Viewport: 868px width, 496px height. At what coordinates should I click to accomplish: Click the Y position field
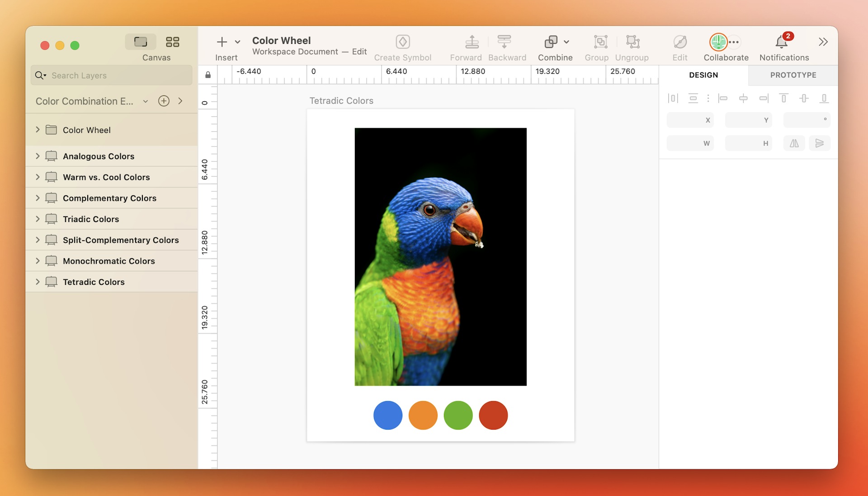point(748,120)
